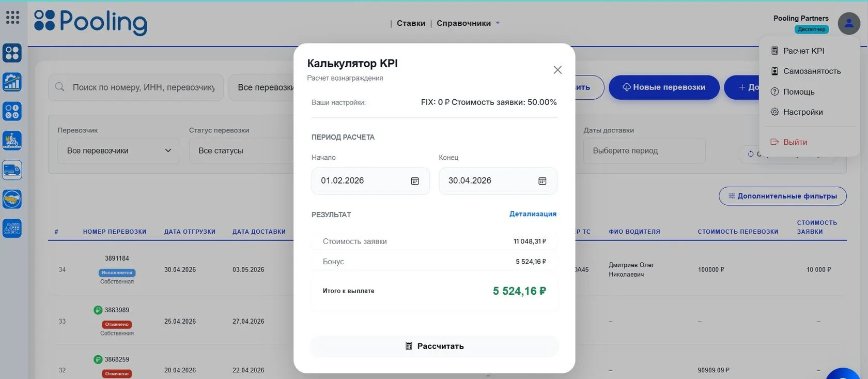Screen dimensions: 868x379
Task: Click delivery date 03.05.2026
Action: click(248, 270)
